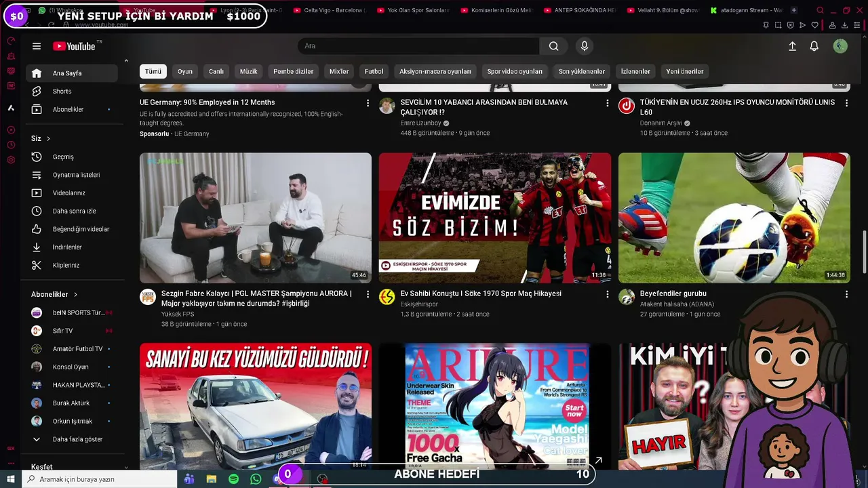The height and width of the screenshot is (488, 868).
Task: Select the Pembe diziler filter chip
Action: point(294,71)
